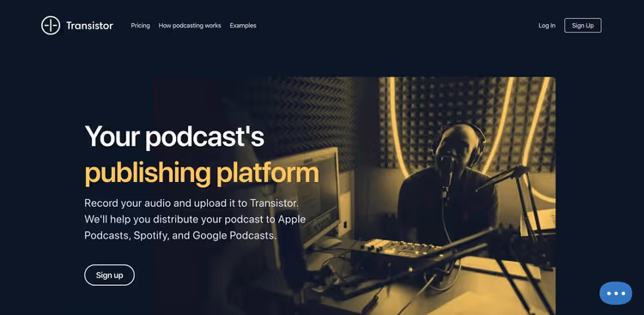Screen dimensions: 644x315
Task: View the Examples page
Action: point(243,26)
